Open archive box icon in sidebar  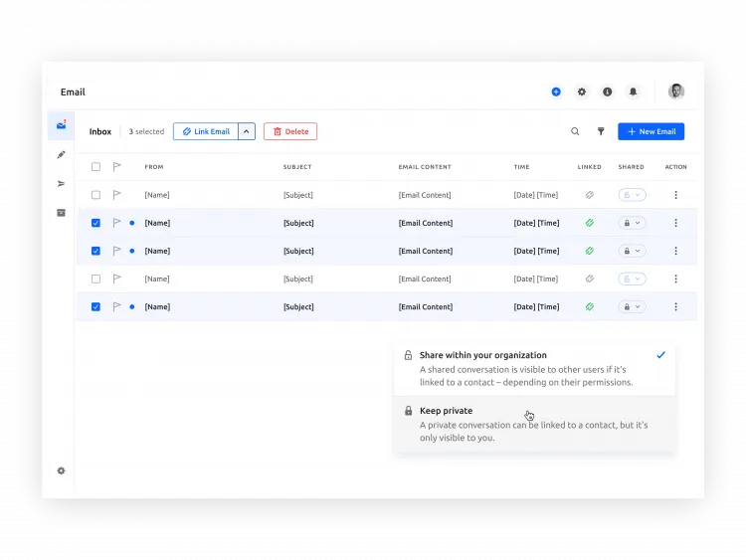point(61,213)
